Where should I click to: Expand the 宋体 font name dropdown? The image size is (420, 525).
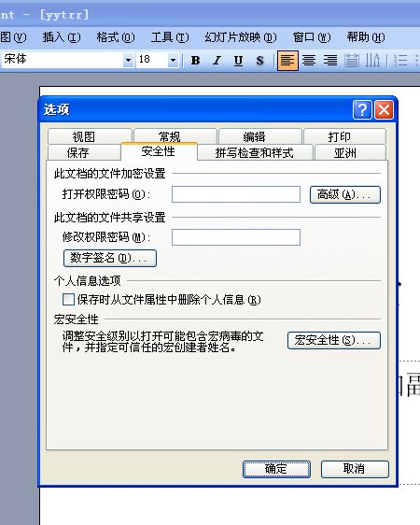[x=128, y=61]
